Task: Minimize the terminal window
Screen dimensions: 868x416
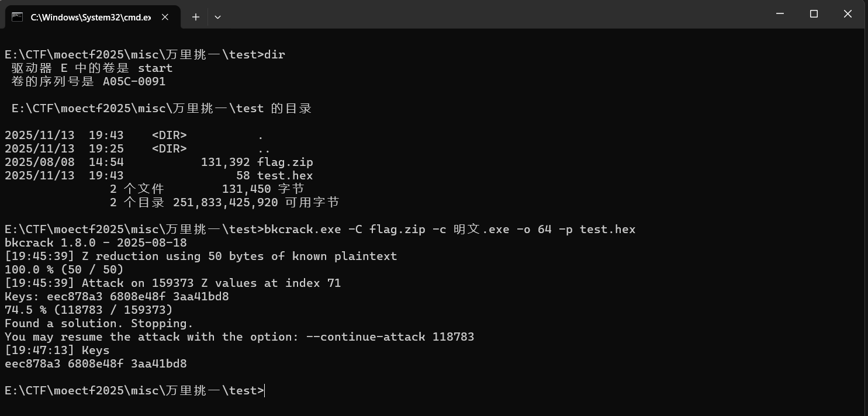Action: click(780, 13)
